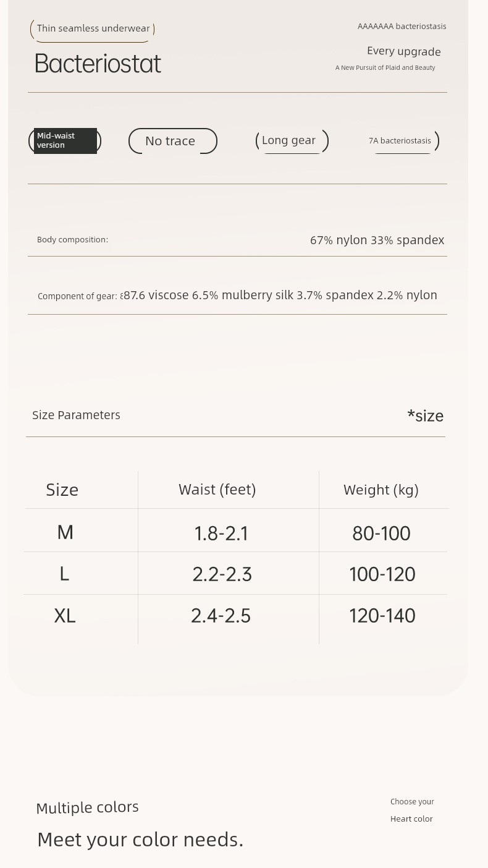Click the "Every upgrade" text
Viewport: 488px width, 868px height.
pyautogui.click(x=403, y=51)
